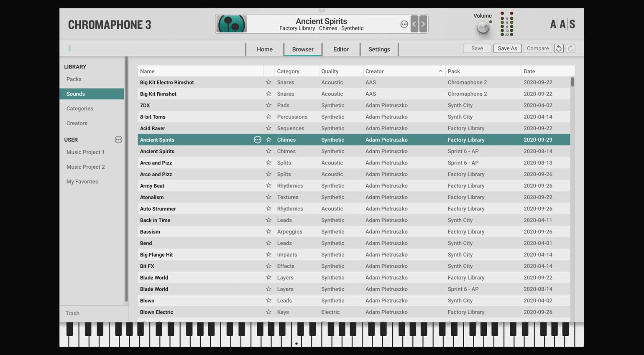Switch to the Home tab
644x355 pixels.
[x=265, y=49]
